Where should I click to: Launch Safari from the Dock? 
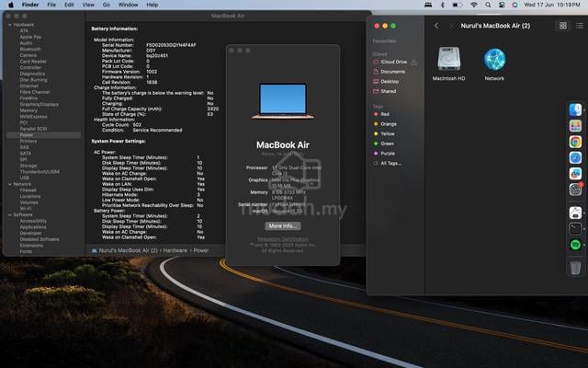point(575,157)
